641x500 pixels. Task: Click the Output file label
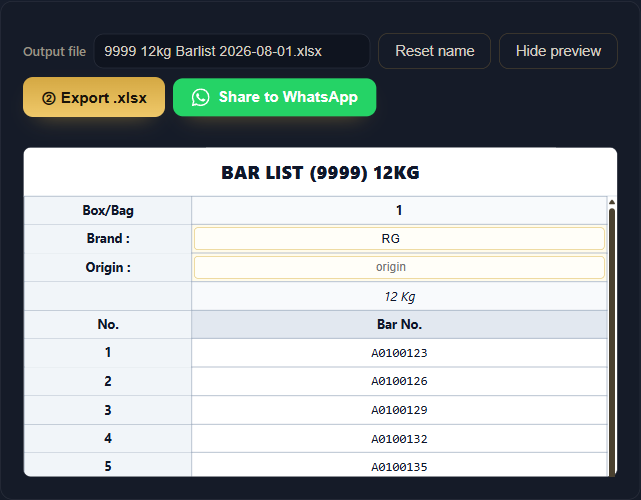pyautogui.click(x=54, y=52)
